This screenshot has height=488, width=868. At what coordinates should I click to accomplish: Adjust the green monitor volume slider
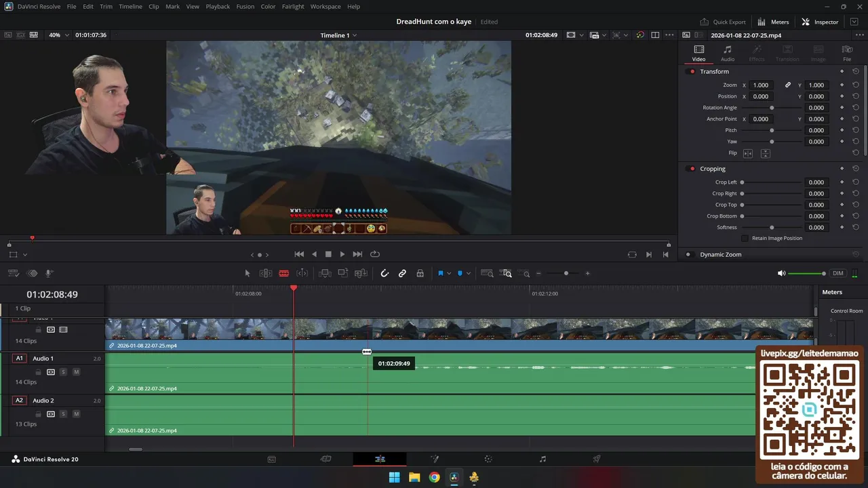(x=807, y=273)
